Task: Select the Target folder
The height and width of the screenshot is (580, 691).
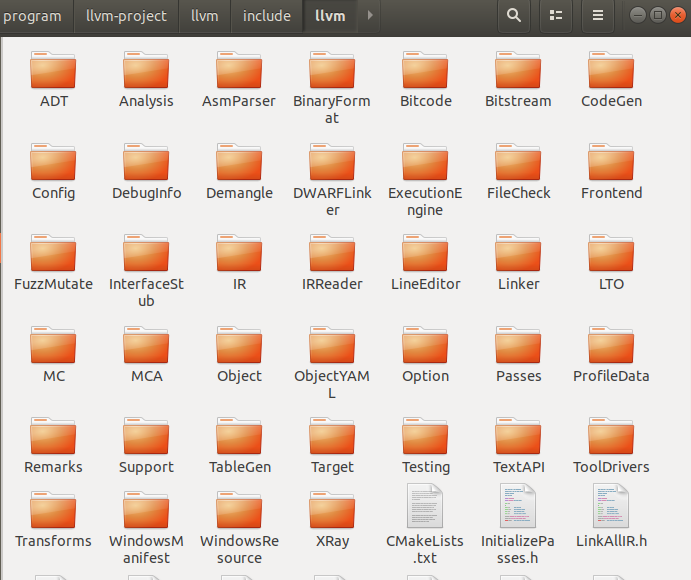Action: coord(332,446)
